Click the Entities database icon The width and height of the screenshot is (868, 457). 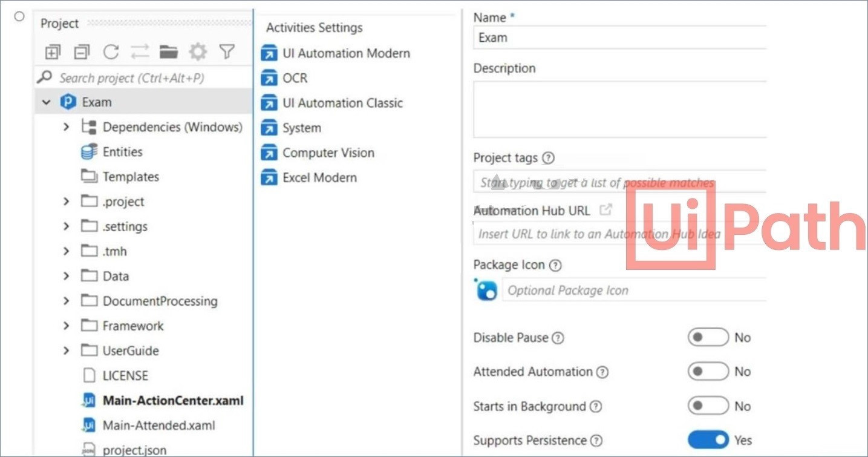pyautogui.click(x=89, y=152)
